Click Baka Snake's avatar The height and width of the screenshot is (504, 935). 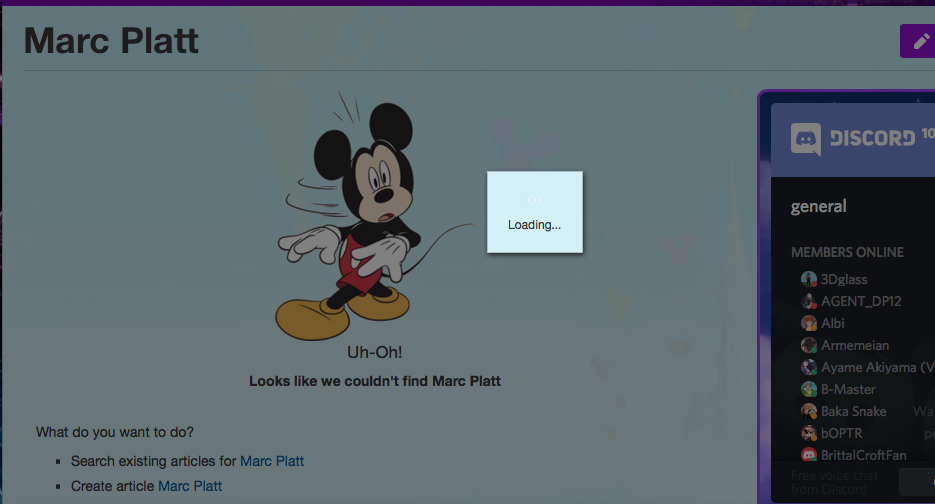[809, 411]
